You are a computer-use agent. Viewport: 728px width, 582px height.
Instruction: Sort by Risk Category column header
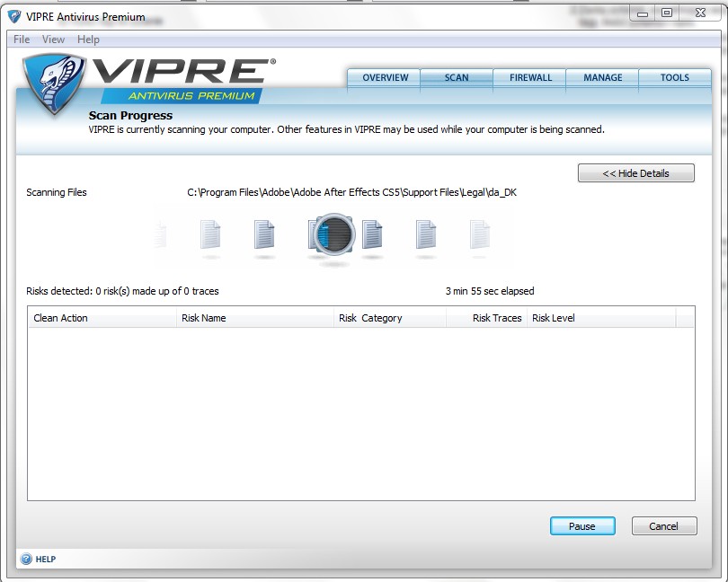pyautogui.click(x=390, y=318)
